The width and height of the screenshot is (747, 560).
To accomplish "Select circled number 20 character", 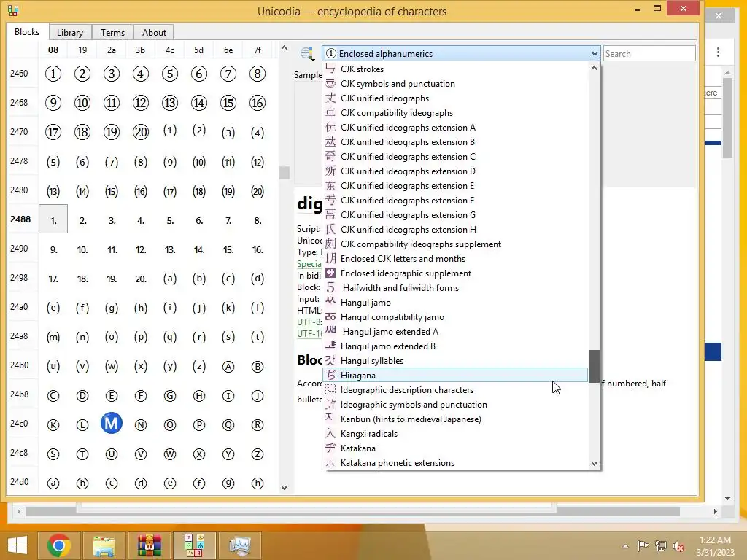I will tap(141, 132).
